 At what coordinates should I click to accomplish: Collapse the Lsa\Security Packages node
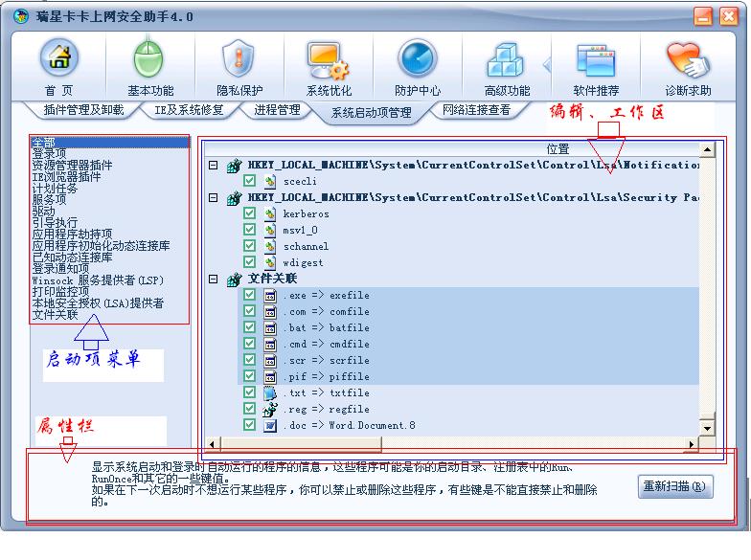click(x=214, y=197)
